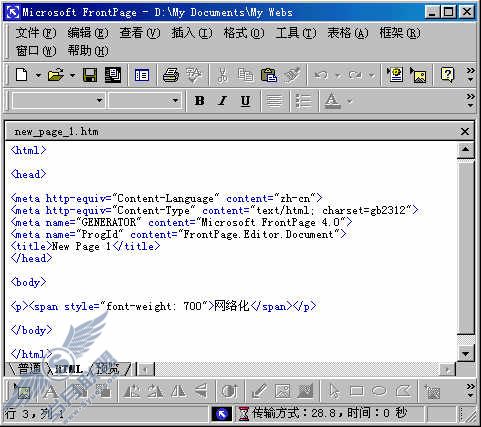481x427 pixels.
Task: Open the Undo history dropdown arrow
Action: [337, 75]
